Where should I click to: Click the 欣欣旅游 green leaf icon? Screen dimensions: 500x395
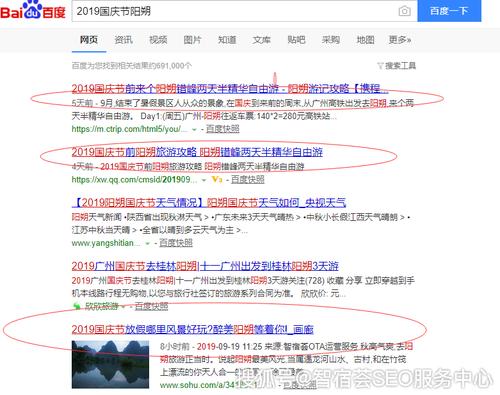point(76,306)
